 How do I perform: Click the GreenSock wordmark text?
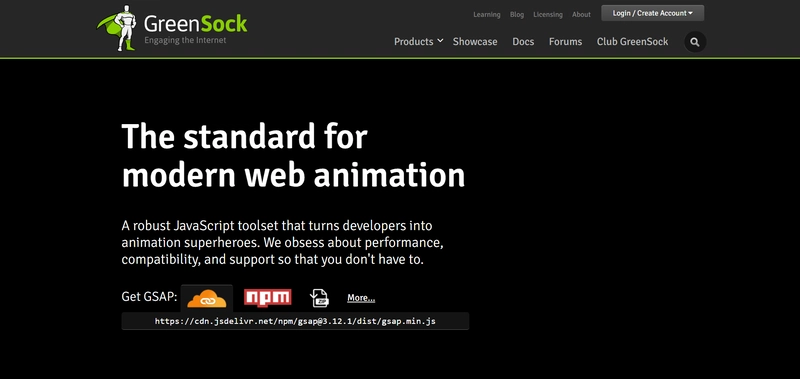coord(195,23)
